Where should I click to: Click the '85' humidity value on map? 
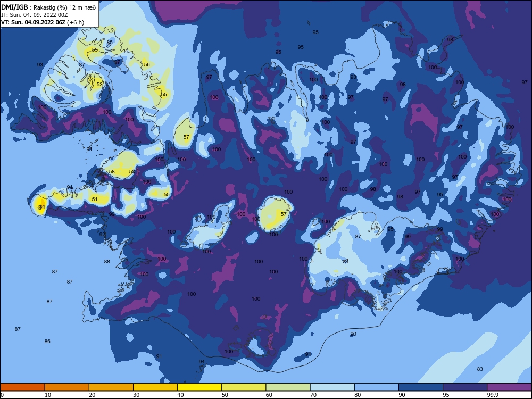(x=110, y=43)
